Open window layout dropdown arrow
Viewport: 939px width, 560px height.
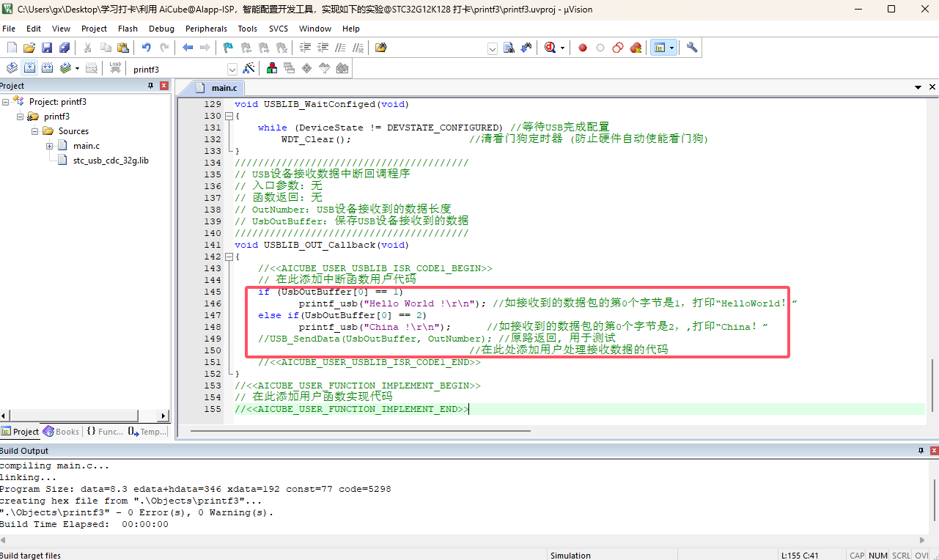click(x=671, y=48)
